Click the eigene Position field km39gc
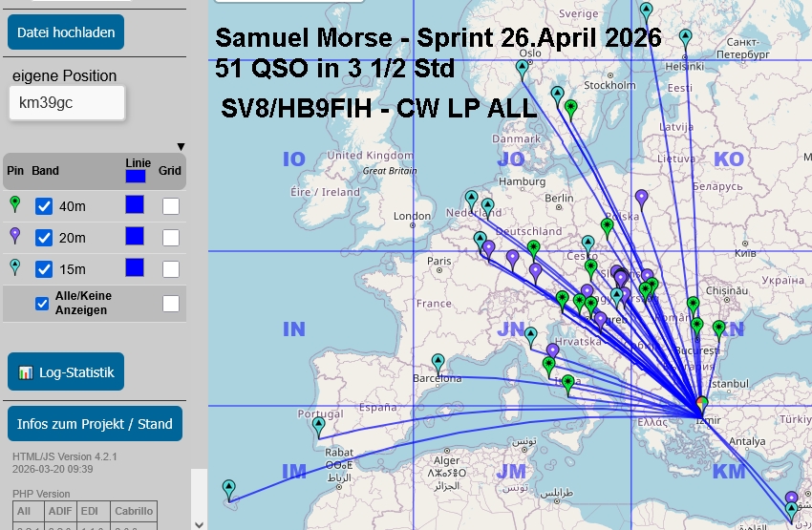This screenshot has width=812, height=530. 67,103
